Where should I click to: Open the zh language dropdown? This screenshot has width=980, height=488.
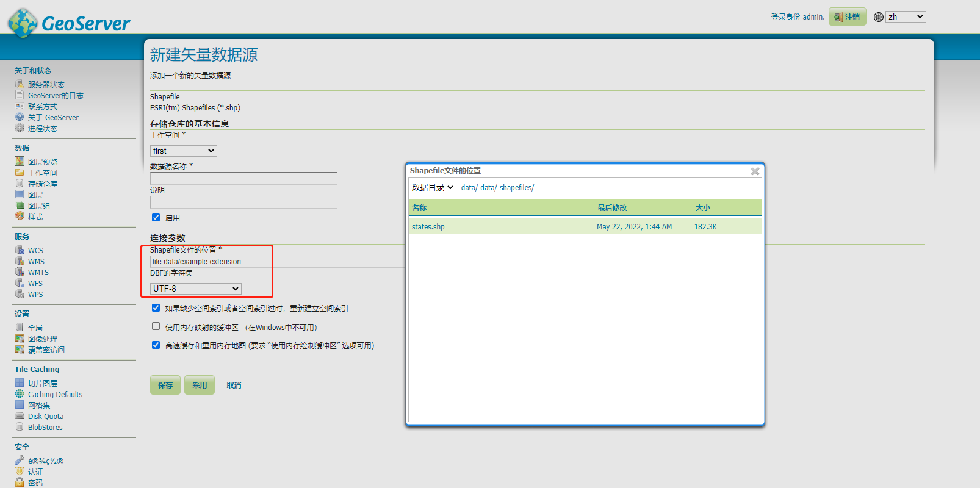906,17
